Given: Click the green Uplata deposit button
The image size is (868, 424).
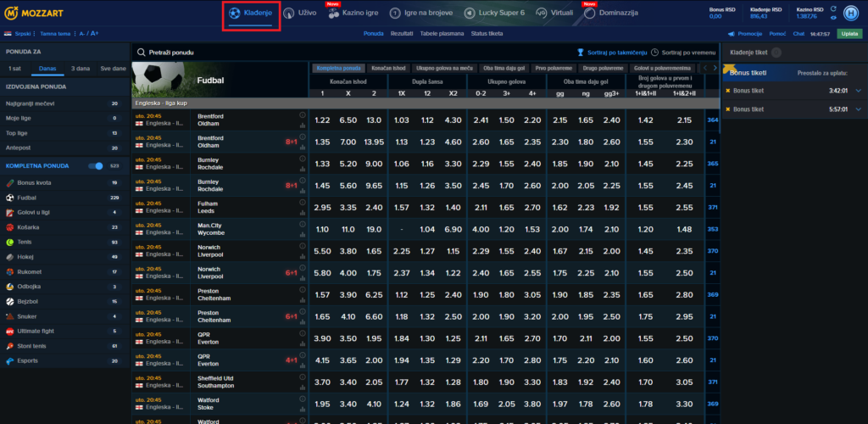Looking at the screenshot, I should point(849,34).
